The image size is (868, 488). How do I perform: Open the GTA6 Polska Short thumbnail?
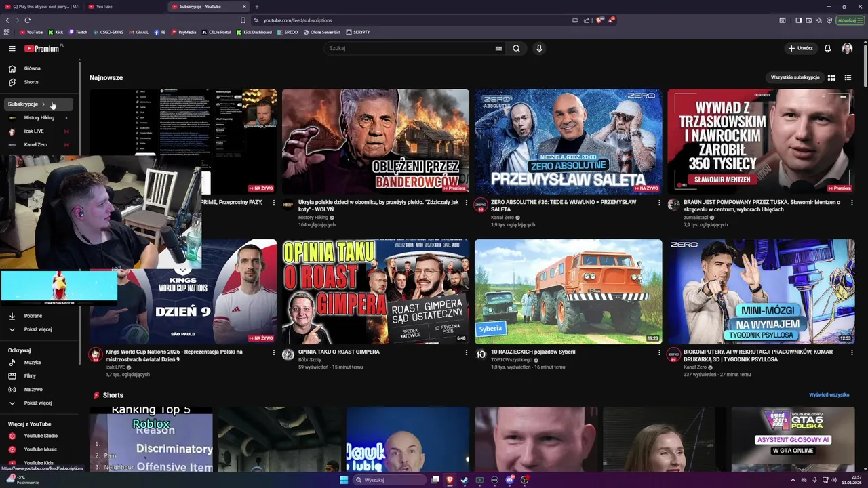point(793,439)
